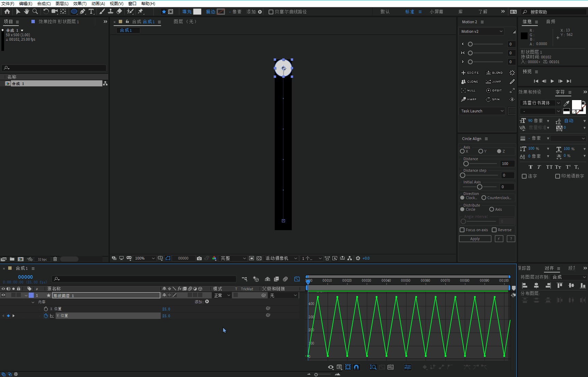The image size is (588, 377).
Task: Enable the Focus on axis checkbox
Action: (x=462, y=230)
